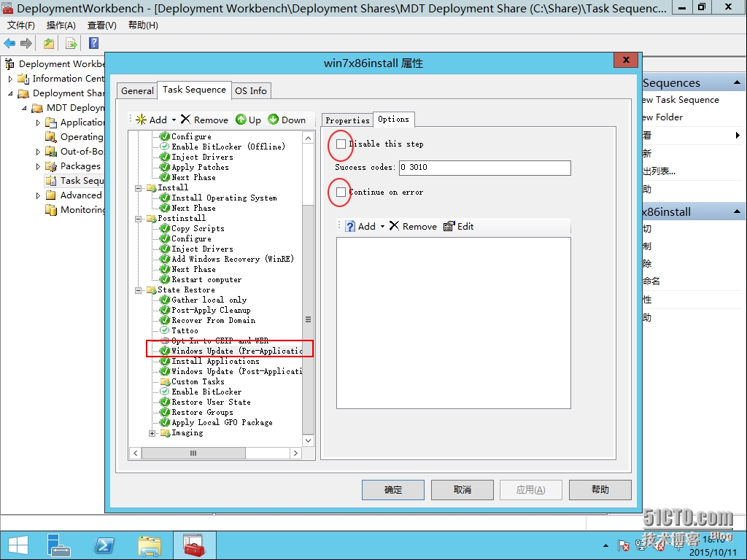Select the Restore User State step
Image resolution: width=747 pixels, height=560 pixels.
point(211,402)
